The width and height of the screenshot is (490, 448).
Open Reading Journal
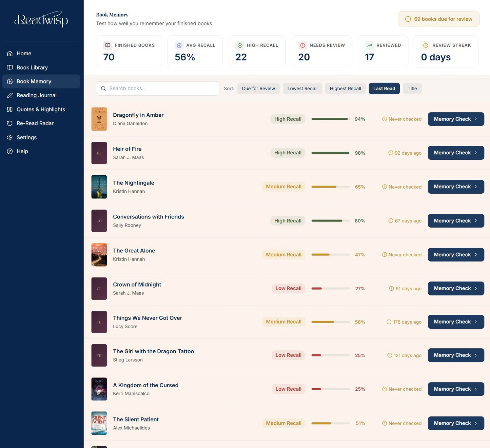41,95
